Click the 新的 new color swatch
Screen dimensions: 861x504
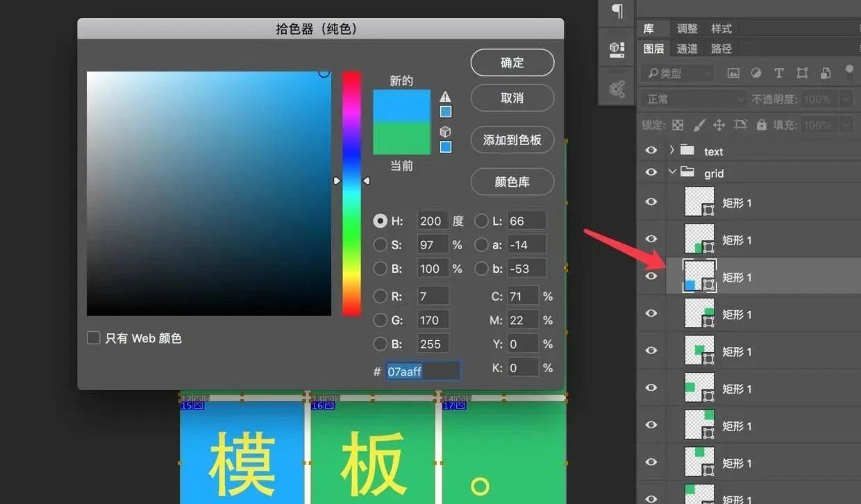[401, 106]
